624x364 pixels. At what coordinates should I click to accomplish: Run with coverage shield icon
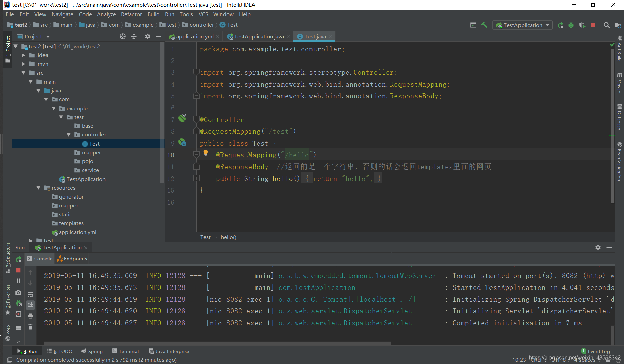(x=582, y=25)
